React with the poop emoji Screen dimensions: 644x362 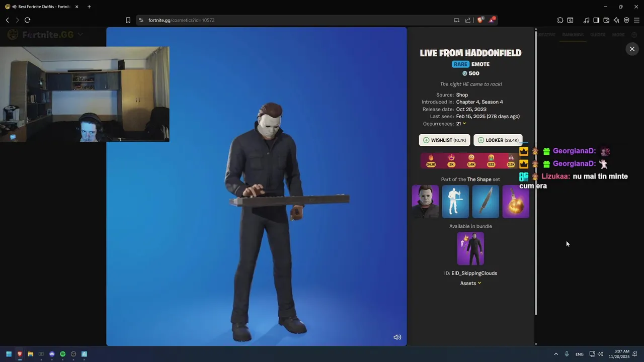(x=511, y=160)
